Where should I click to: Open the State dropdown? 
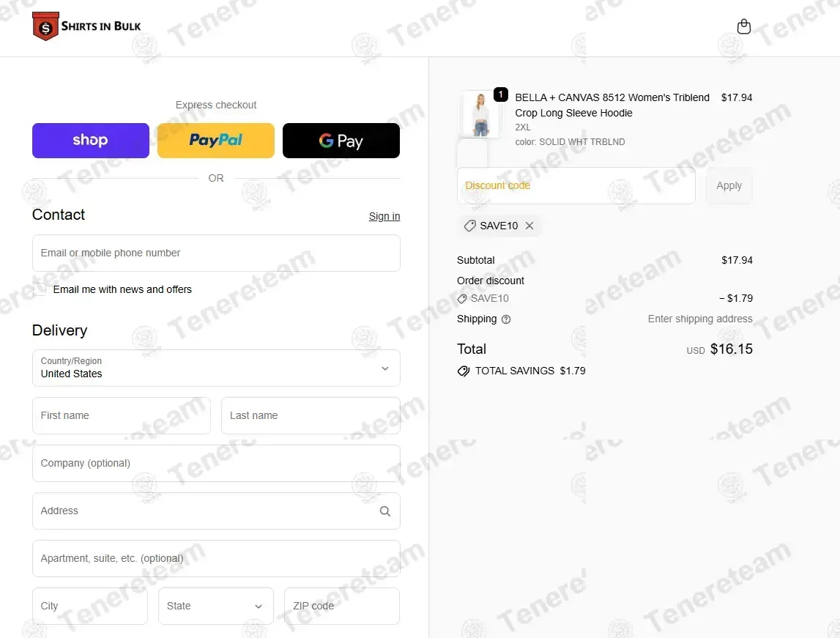point(216,606)
